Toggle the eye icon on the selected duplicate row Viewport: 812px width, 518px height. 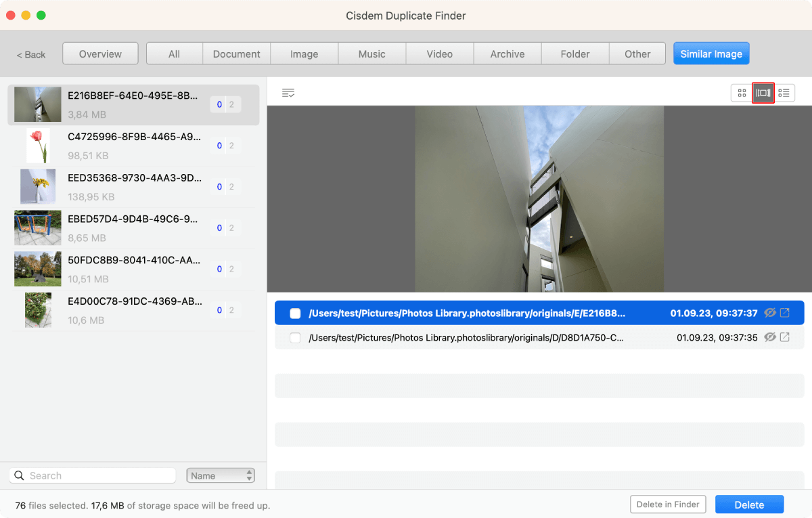click(x=770, y=313)
